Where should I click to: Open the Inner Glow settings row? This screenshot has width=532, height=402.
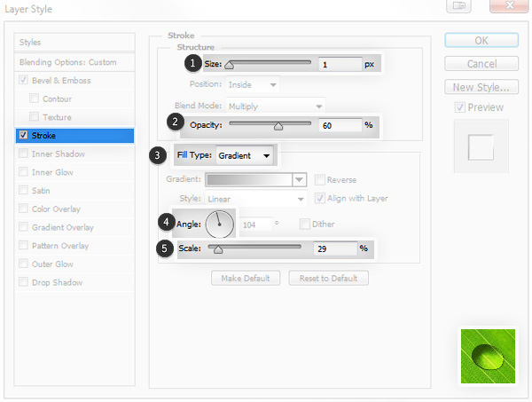74,172
